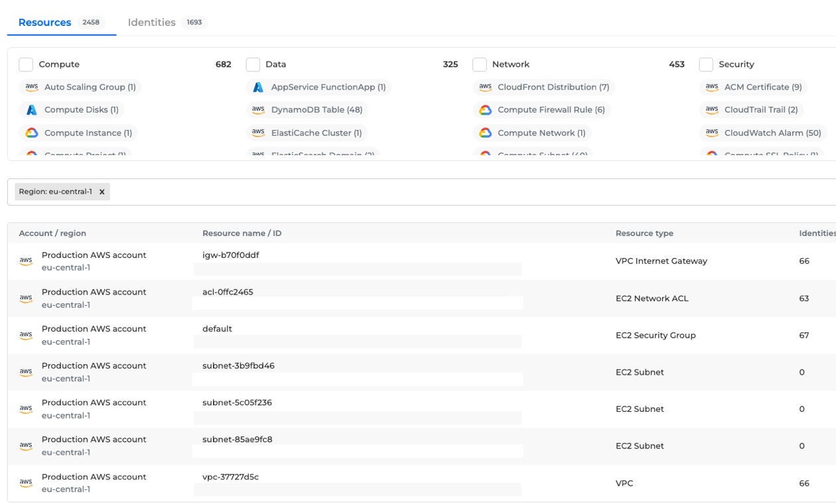Check the Compute category checkbox
The image size is (836, 504).
point(26,64)
